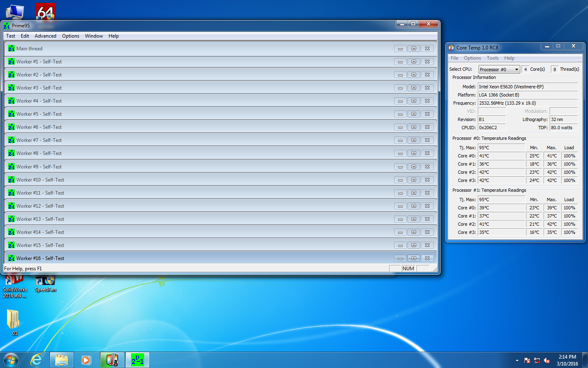The height and width of the screenshot is (368, 588).
Task: Click the Worker #3 Self-Test icon
Action: click(x=11, y=88)
